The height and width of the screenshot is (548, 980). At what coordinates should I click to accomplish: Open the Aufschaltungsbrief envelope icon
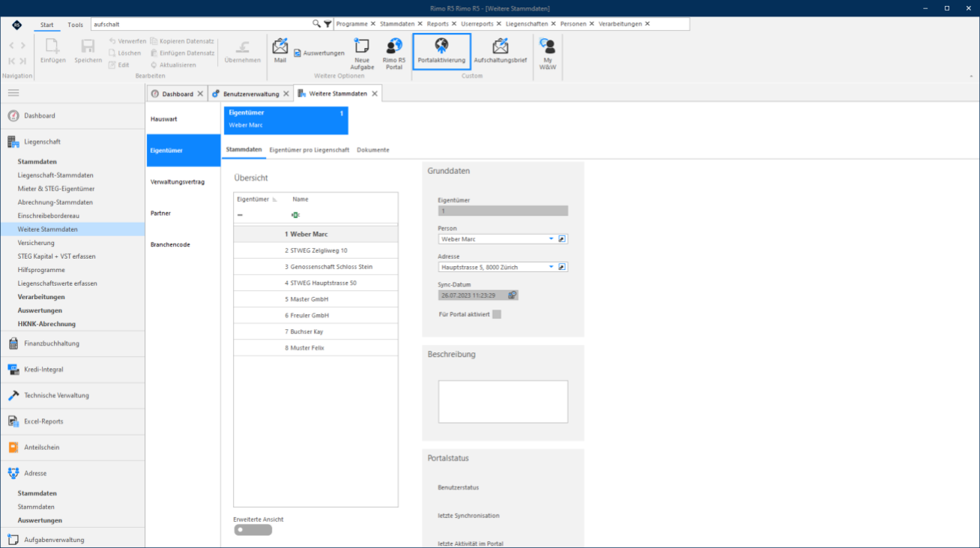pos(500,46)
